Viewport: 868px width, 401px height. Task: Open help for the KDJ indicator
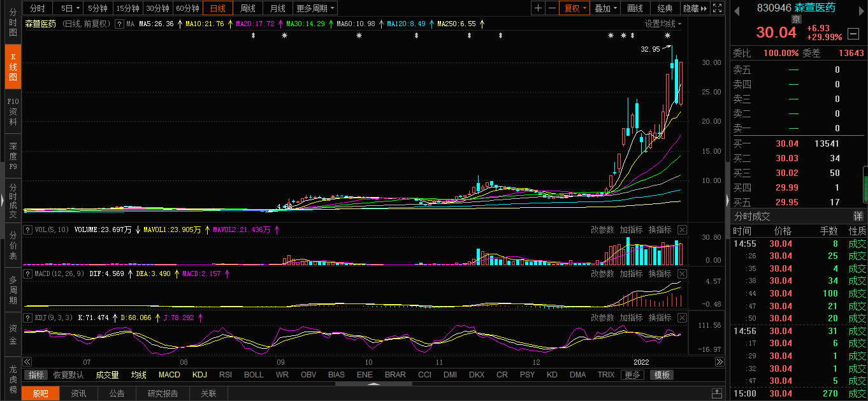tap(28, 317)
